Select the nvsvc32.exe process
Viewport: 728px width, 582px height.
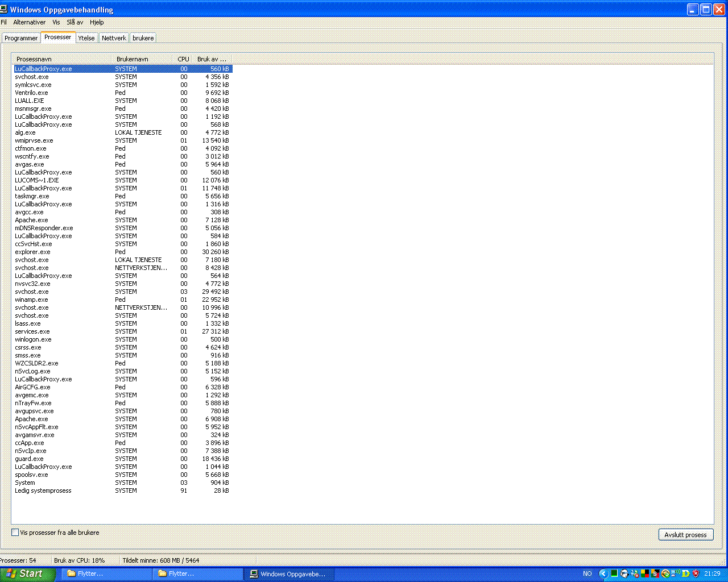click(x=123, y=284)
